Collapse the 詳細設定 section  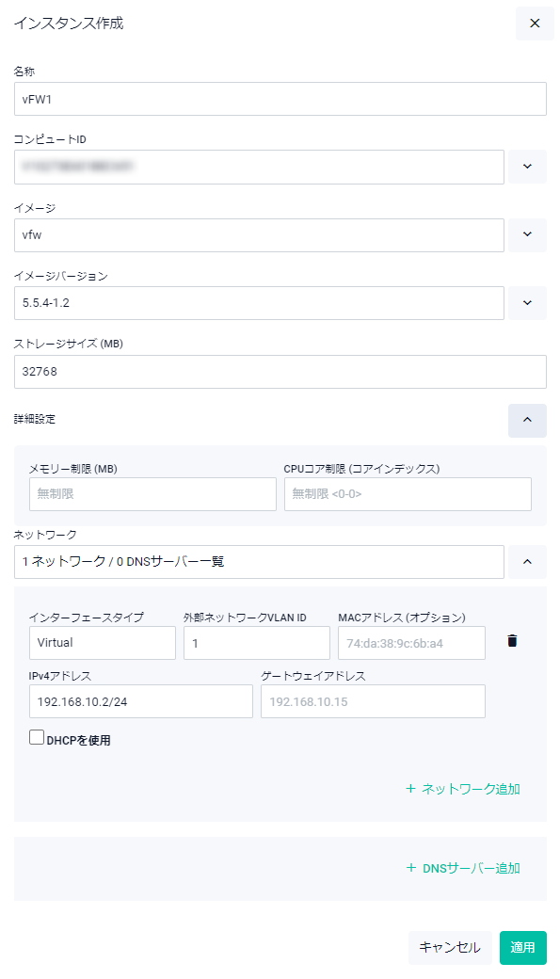pyautogui.click(x=527, y=420)
